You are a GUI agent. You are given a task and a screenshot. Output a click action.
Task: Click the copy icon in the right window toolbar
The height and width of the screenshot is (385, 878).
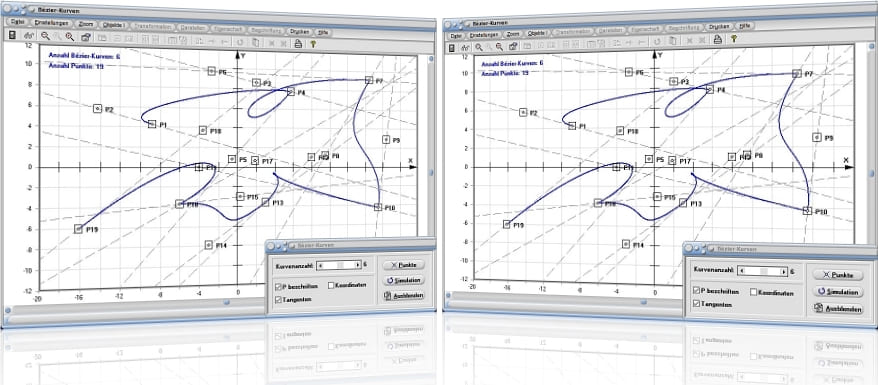(672, 40)
